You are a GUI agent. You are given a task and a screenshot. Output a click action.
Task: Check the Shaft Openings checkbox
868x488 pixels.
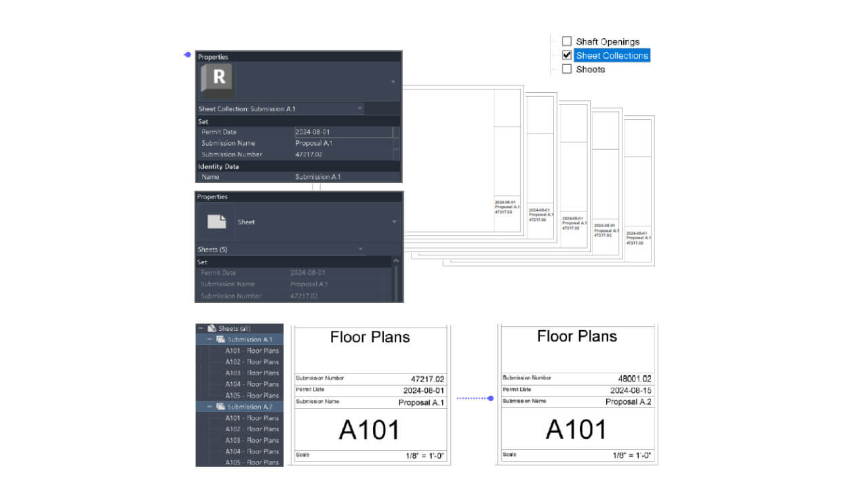(567, 41)
